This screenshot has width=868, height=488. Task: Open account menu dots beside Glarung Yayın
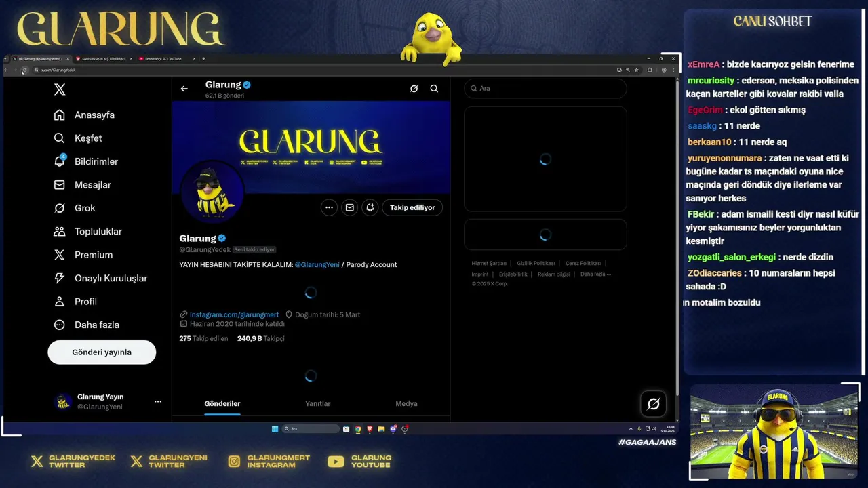[x=158, y=402]
